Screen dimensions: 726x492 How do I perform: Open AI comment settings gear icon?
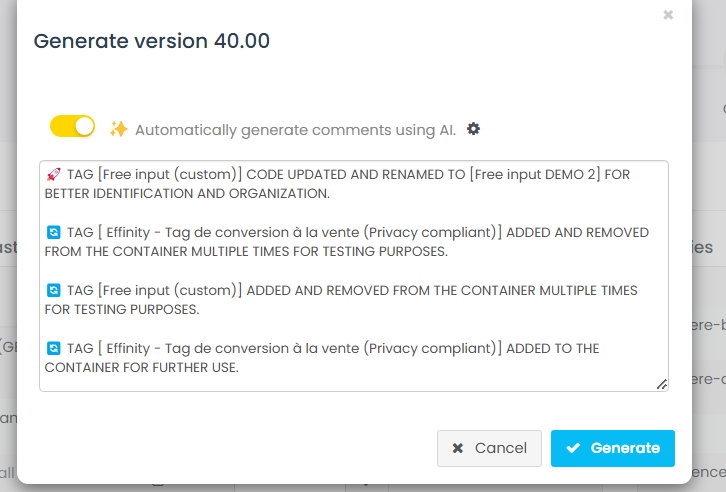474,129
